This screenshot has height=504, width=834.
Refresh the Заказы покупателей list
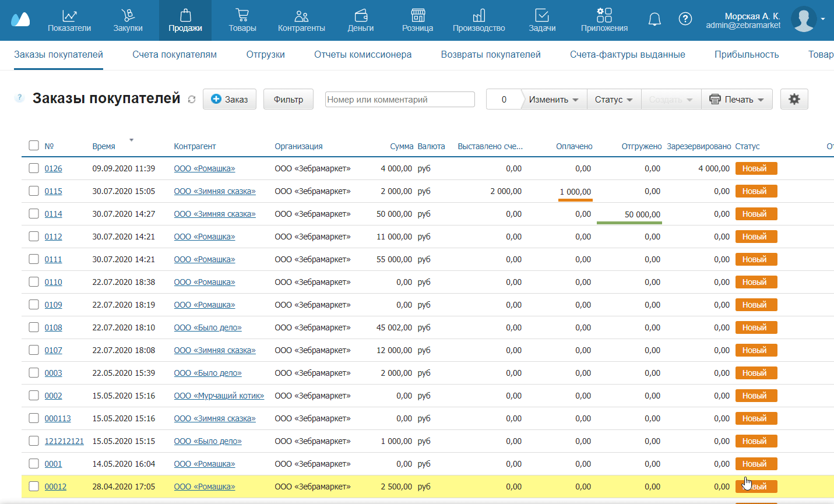click(192, 100)
